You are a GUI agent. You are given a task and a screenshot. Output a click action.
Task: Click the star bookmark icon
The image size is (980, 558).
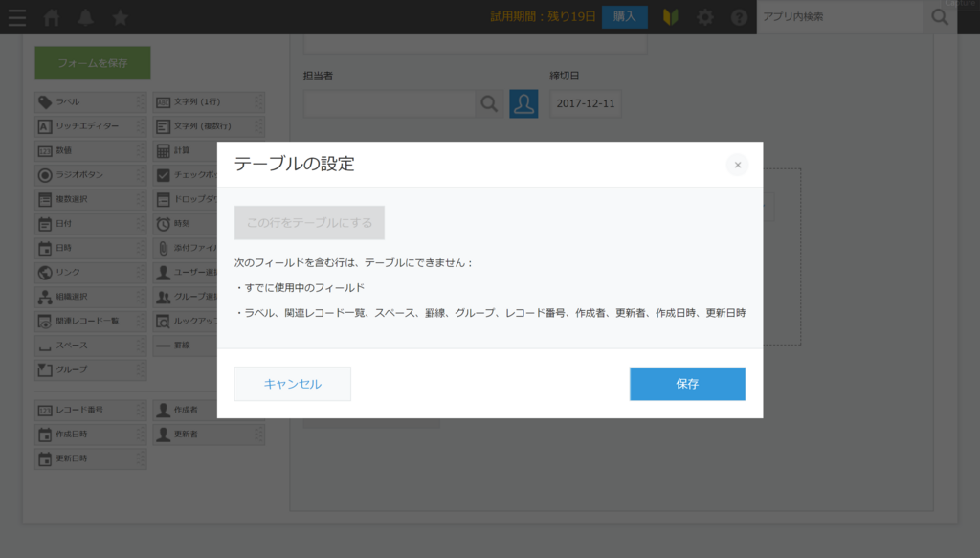click(120, 17)
